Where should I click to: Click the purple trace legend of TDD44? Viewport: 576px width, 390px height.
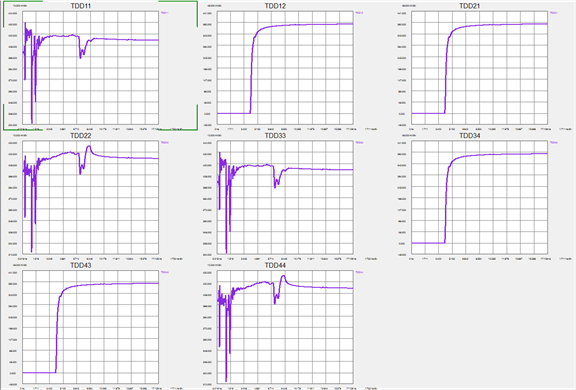tap(360, 272)
